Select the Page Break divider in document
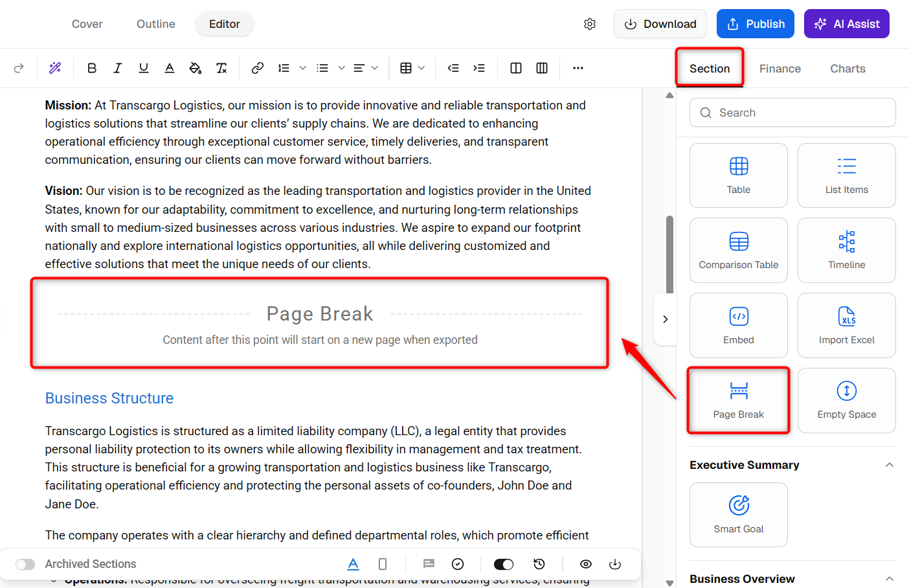This screenshot has height=588, width=909. coord(320,324)
